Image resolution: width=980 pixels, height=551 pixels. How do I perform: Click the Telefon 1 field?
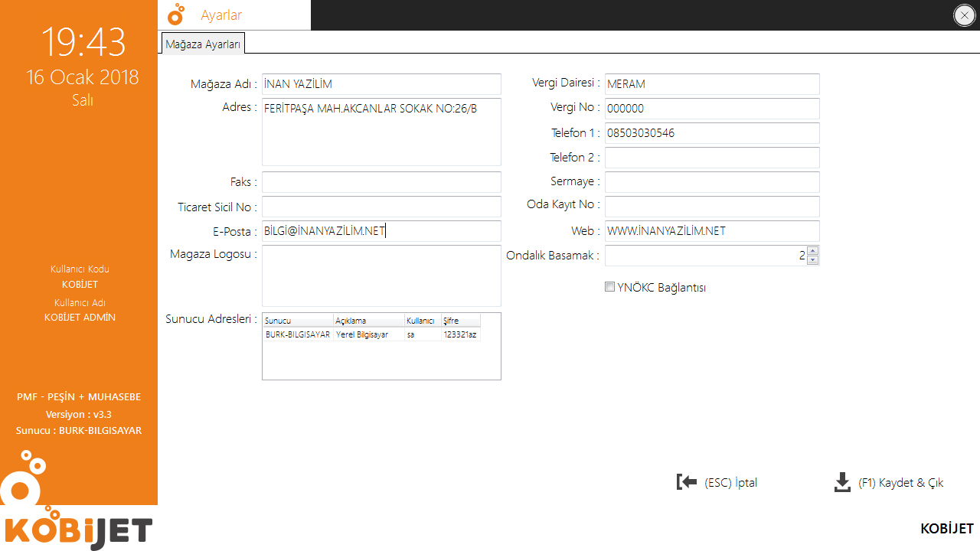712,133
